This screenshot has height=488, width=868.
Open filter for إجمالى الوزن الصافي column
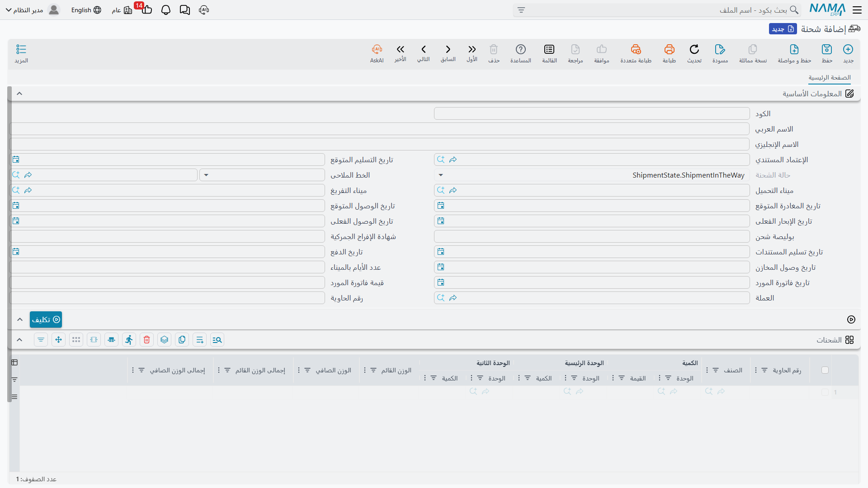point(142,370)
